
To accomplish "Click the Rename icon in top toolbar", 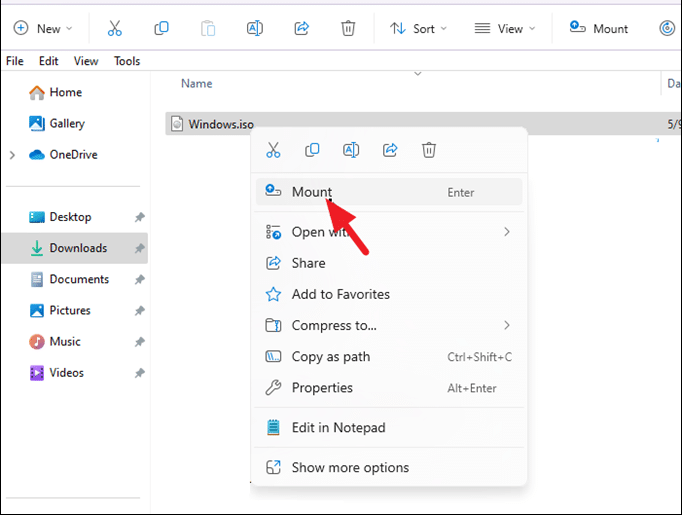I will [254, 28].
